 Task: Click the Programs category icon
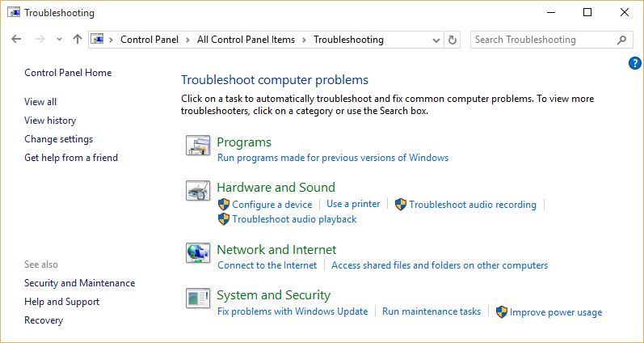(x=198, y=146)
